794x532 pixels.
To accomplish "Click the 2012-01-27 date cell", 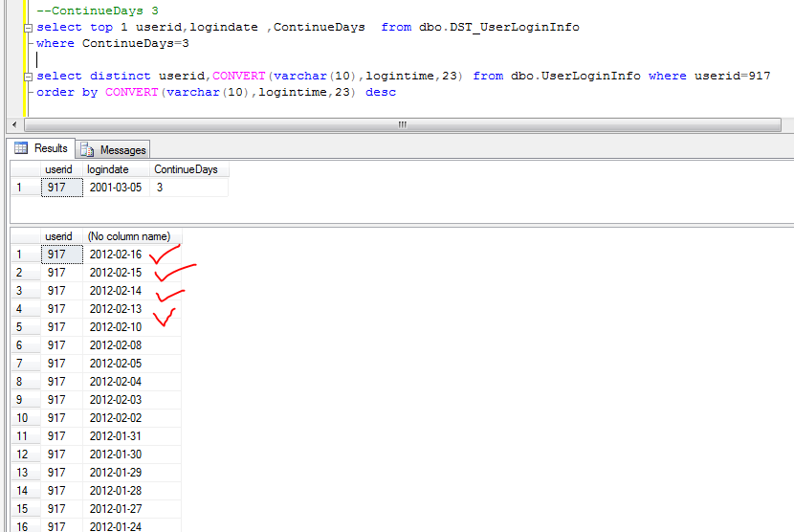I will pyautogui.click(x=132, y=509).
